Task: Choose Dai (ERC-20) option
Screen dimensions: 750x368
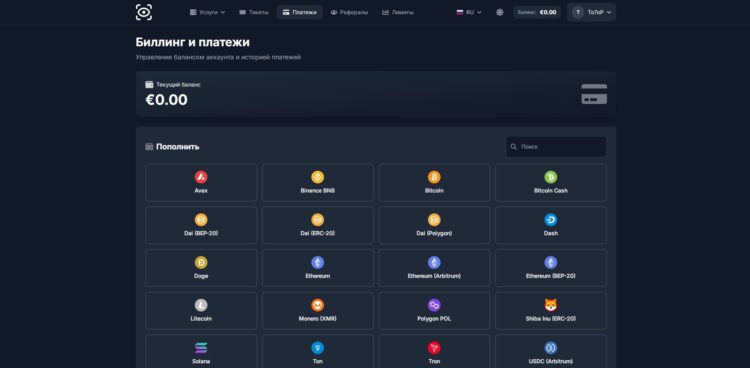Action: [318, 225]
